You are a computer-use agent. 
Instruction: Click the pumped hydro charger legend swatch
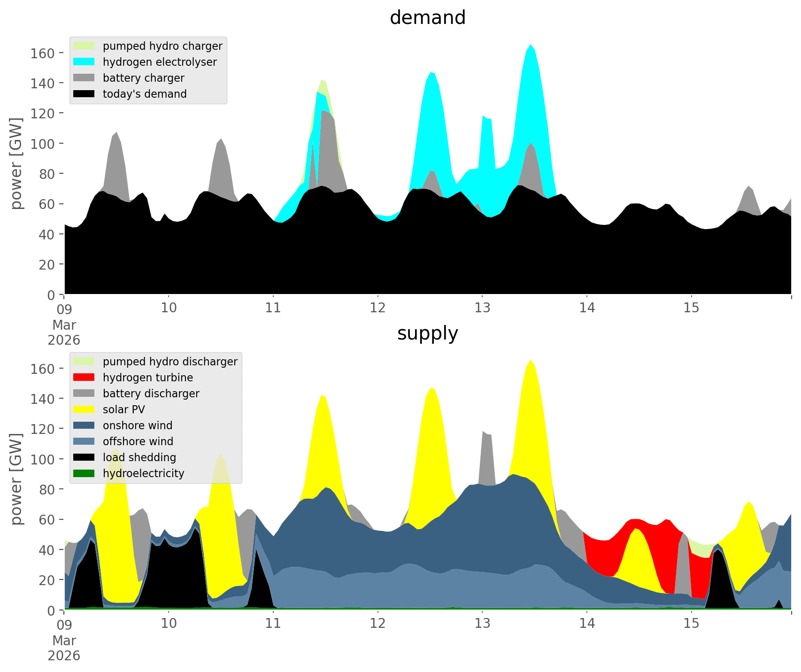84,46
